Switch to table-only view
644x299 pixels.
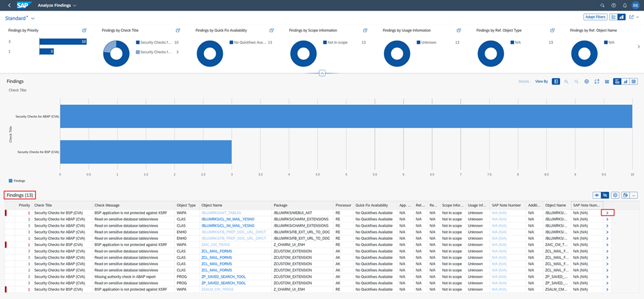633,81
